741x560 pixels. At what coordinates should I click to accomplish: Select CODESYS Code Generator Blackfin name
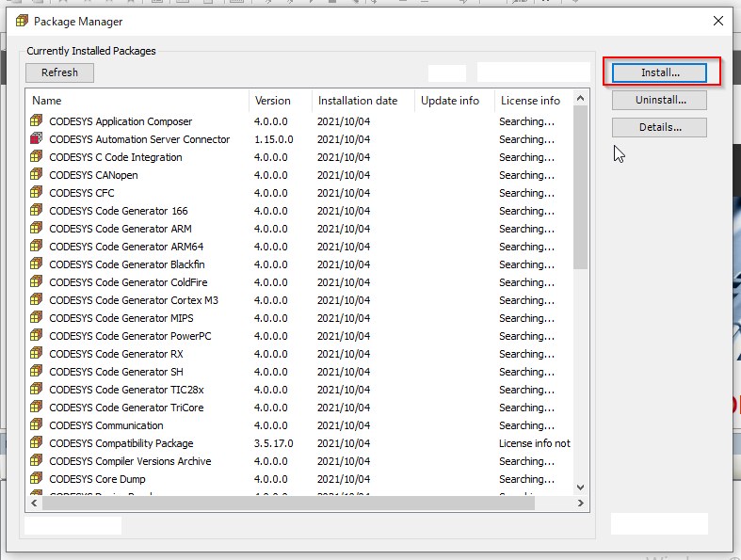point(127,264)
